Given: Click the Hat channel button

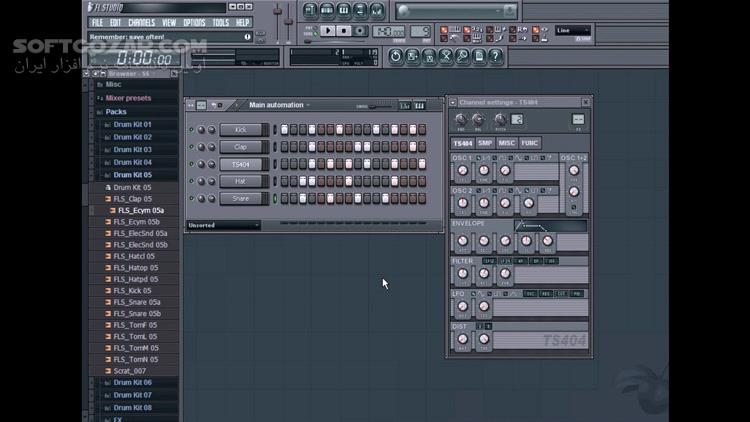Looking at the screenshot, I should pyautogui.click(x=241, y=181).
